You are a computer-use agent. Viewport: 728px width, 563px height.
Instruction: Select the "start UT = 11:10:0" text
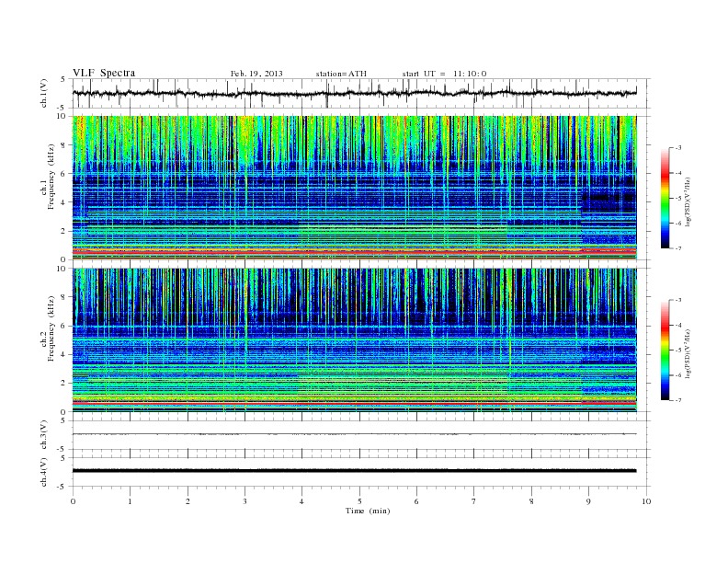point(444,74)
